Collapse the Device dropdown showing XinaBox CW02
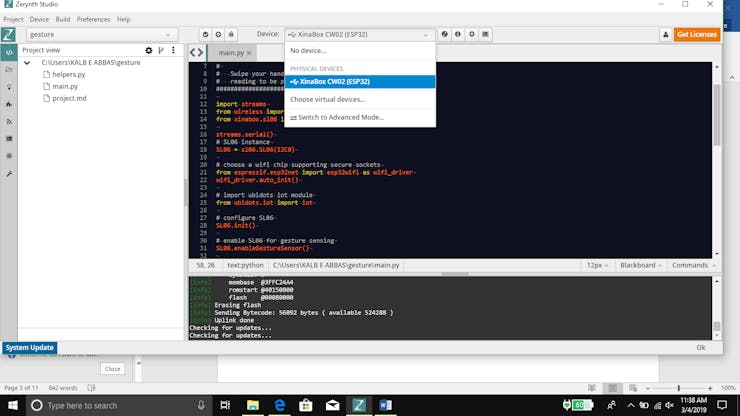This screenshot has height=416, width=740. pos(360,34)
